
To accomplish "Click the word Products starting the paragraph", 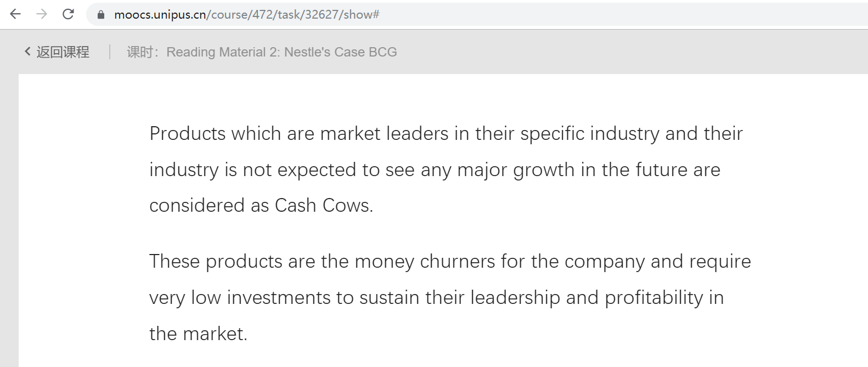I will click(x=188, y=133).
